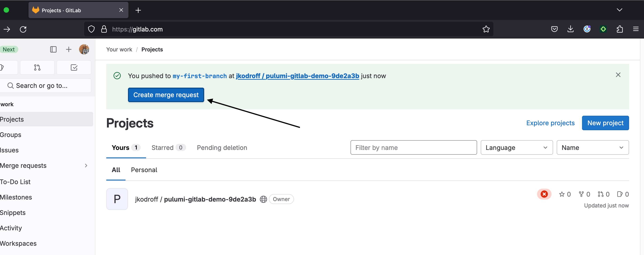The image size is (644, 255).
Task: Click the my-first-branch name in banner
Action: [x=199, y=76]
